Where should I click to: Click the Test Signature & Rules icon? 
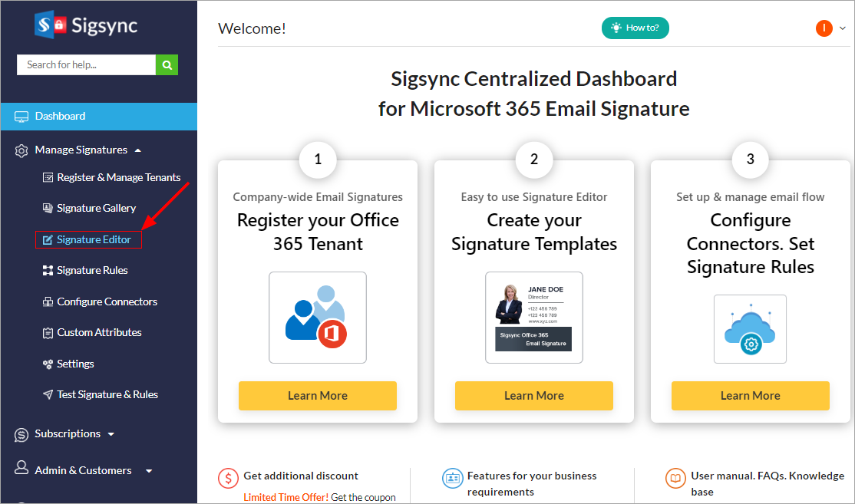click(x=48, y=394)
